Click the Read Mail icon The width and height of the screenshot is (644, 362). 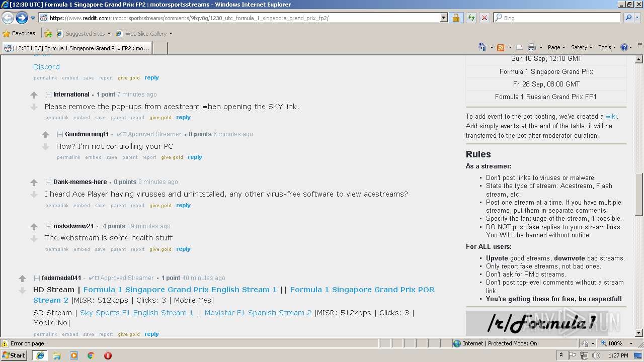pos(520,47)
